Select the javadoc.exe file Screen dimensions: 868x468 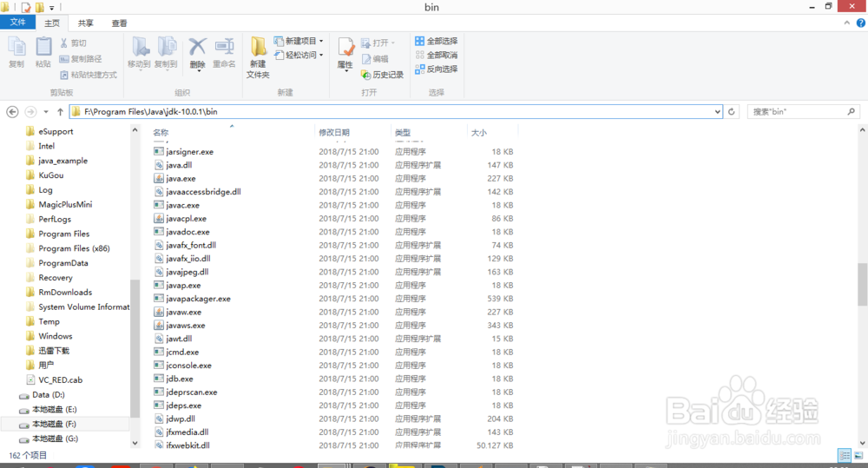(187, 232)
